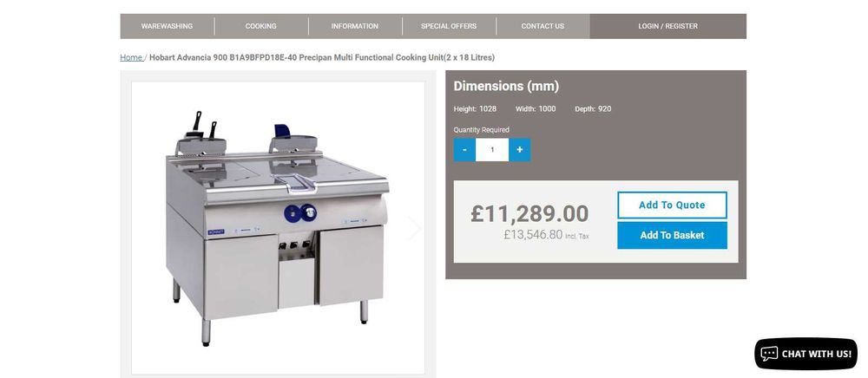Image resolution: width=868 pixels, height=378 pixels.
Task: Decrease quantity with the minus button
Action: tap(464, 150)
